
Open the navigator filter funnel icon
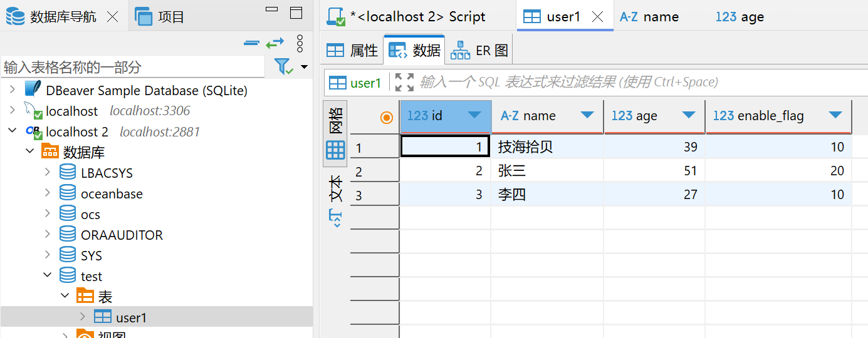(x=283, y=66)
